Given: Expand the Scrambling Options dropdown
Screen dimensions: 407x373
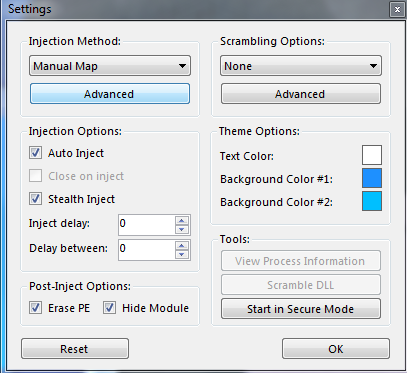Looking at the screenshot, I should pos(301,66).
